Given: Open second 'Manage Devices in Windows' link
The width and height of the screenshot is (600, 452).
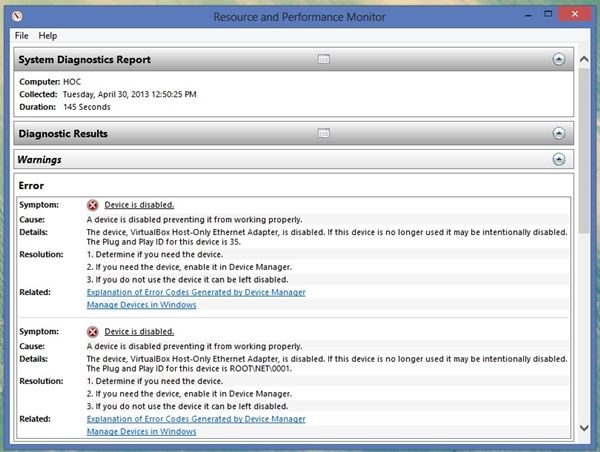Looking at the screenshot, I should [x=142, y=432].
